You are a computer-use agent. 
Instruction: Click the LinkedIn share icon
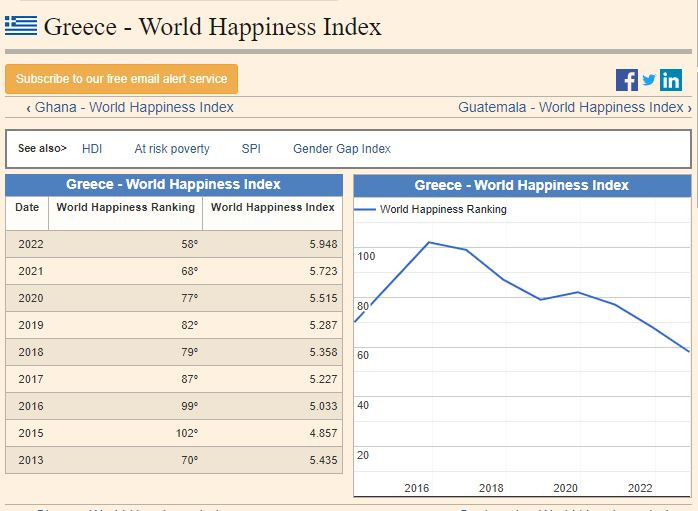point(671,80)
